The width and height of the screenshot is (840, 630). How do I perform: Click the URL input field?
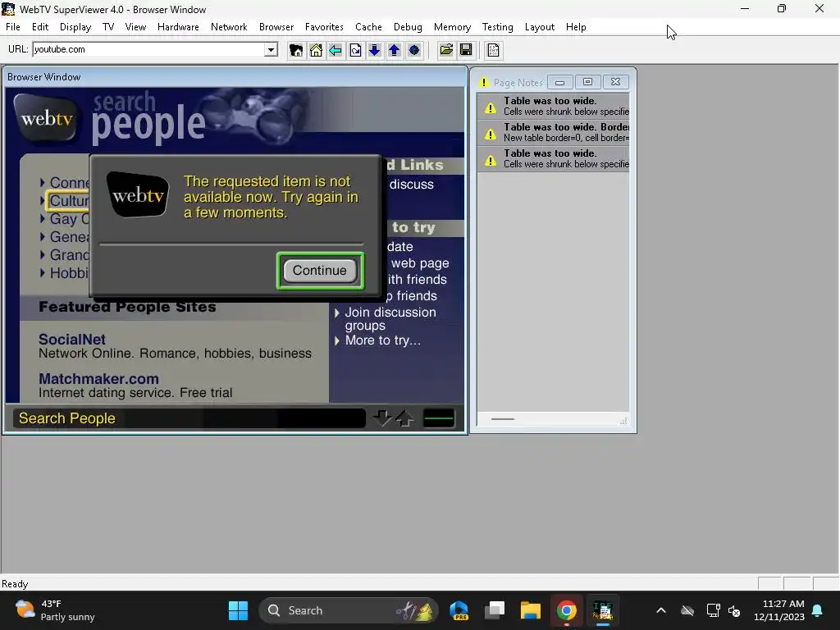click(x=149, y=49)
